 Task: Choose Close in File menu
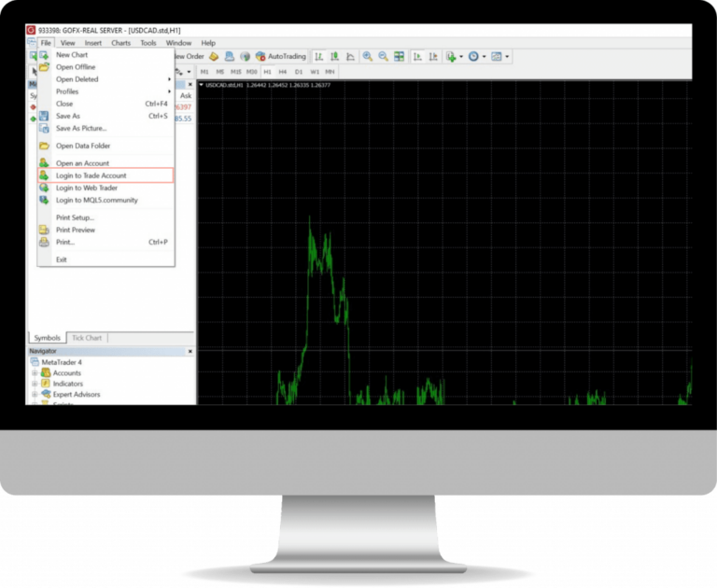(105, 105)
